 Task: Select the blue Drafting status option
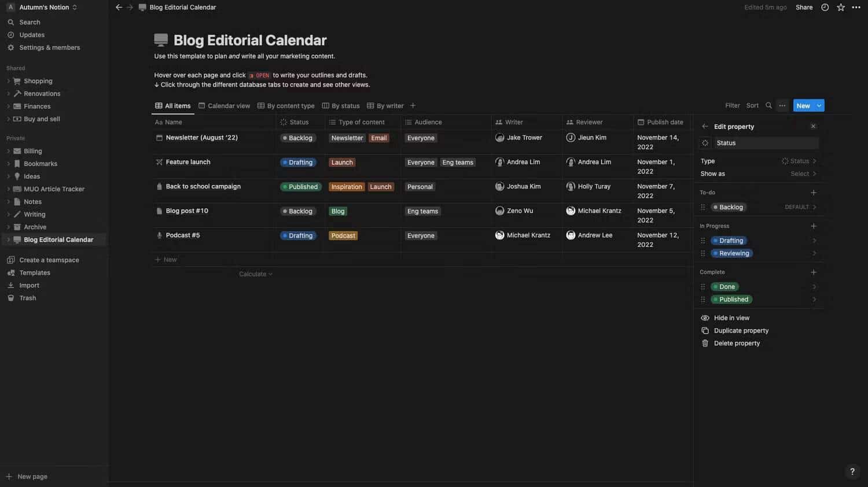(731, 241)
